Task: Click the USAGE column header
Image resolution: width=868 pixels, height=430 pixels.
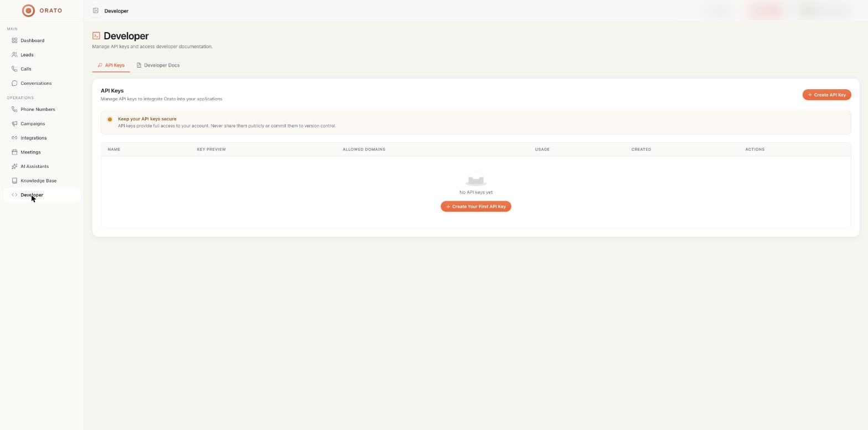Action: tap(542, 150)
